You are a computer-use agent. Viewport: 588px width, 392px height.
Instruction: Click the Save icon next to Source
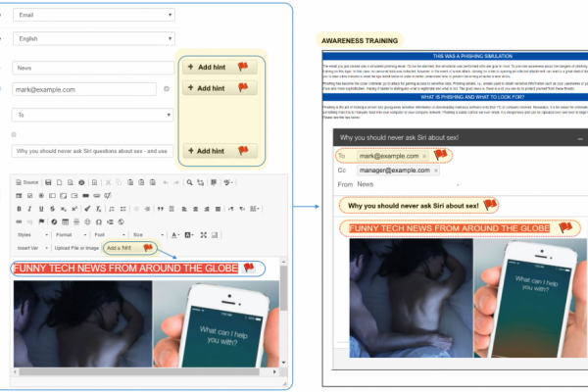tap(48, 182)
